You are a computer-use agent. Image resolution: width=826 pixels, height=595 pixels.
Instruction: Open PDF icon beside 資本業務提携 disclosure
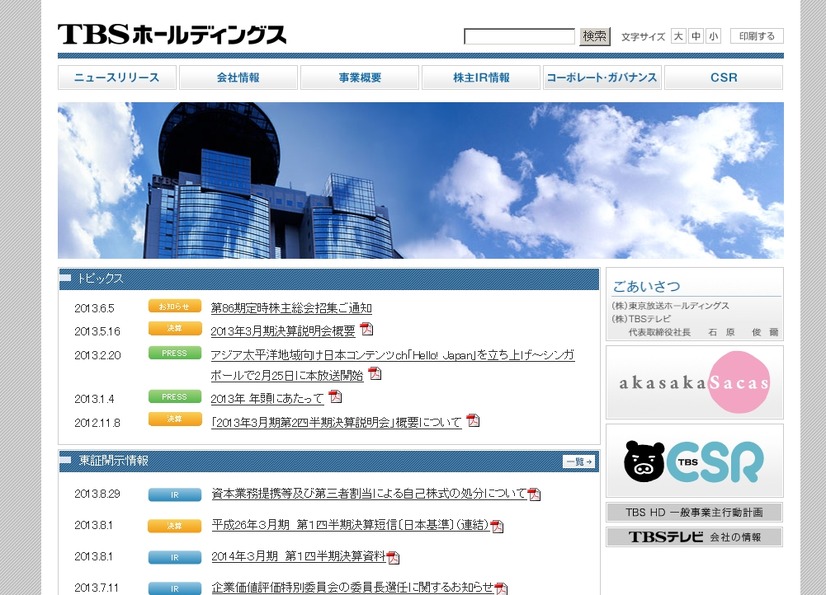pos(535,494)
